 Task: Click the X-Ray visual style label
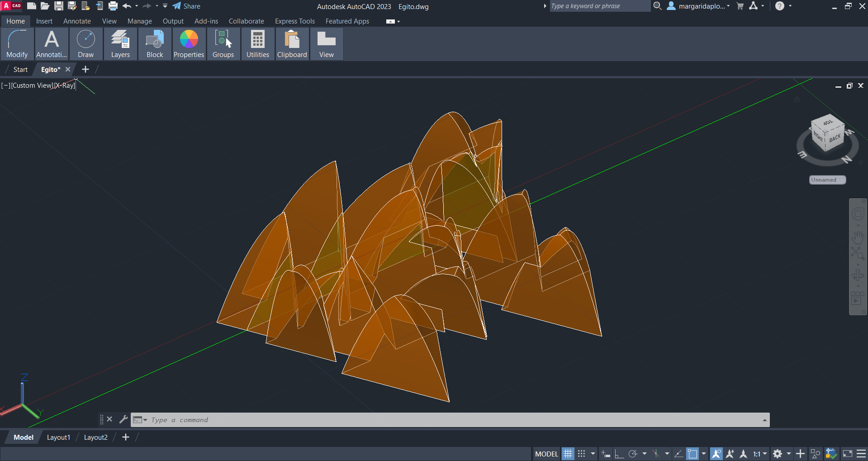coord(65,86)
